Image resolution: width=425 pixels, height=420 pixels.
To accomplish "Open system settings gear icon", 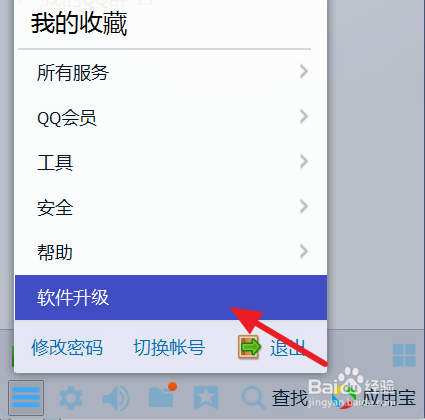I will pos(71,398).
